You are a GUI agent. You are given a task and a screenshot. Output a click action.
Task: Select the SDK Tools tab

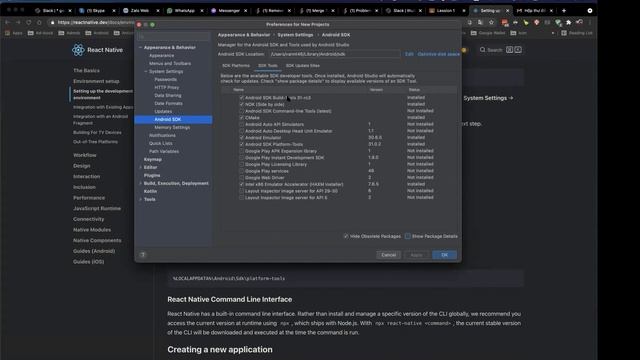coord(268,65)
